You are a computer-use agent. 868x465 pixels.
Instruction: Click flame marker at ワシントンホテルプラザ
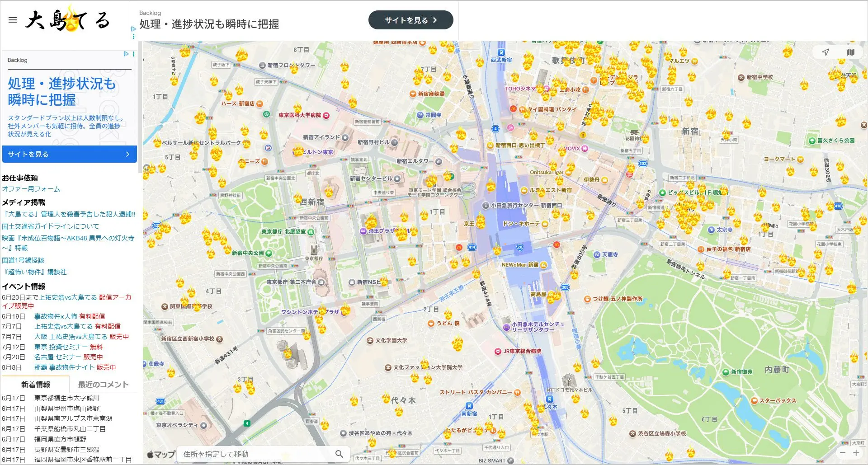345,310
